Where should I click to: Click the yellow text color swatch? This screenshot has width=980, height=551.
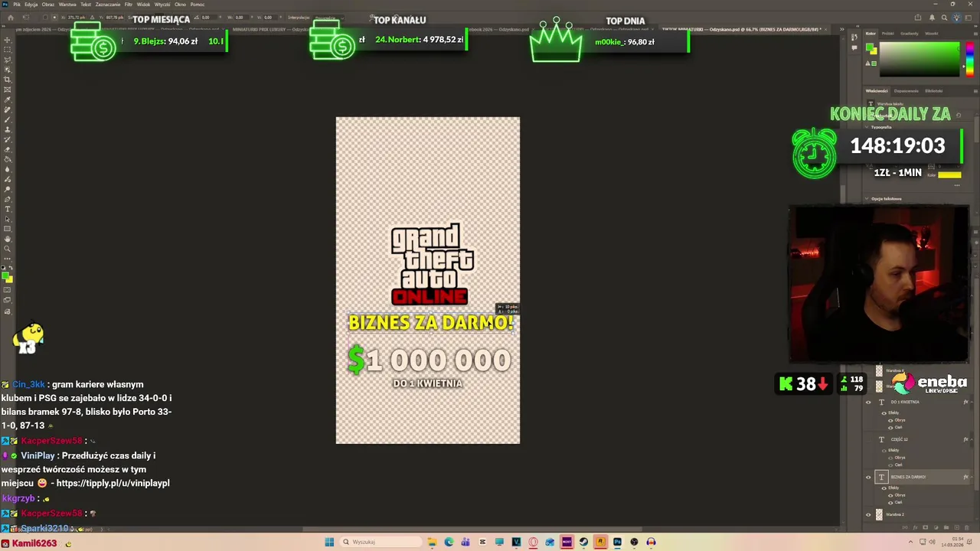[949, 175]
